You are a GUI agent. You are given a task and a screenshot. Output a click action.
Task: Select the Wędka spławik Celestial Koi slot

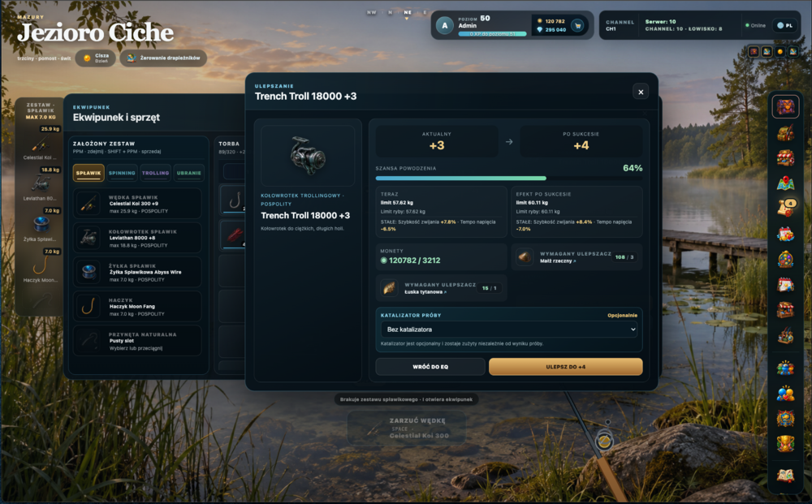137,204
